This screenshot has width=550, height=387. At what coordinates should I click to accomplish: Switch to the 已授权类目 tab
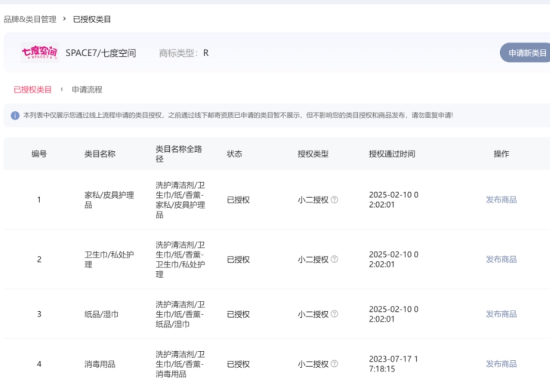click(33, 89)
